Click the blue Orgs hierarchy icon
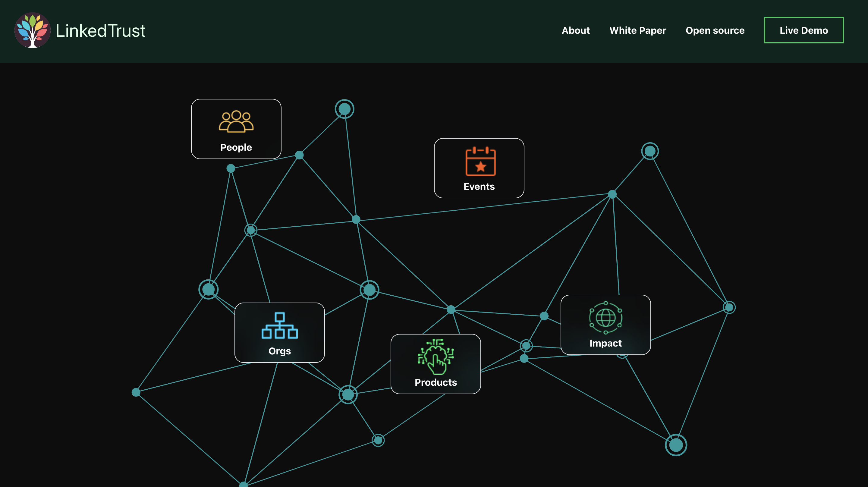The image size is (868, 487). 279,325
